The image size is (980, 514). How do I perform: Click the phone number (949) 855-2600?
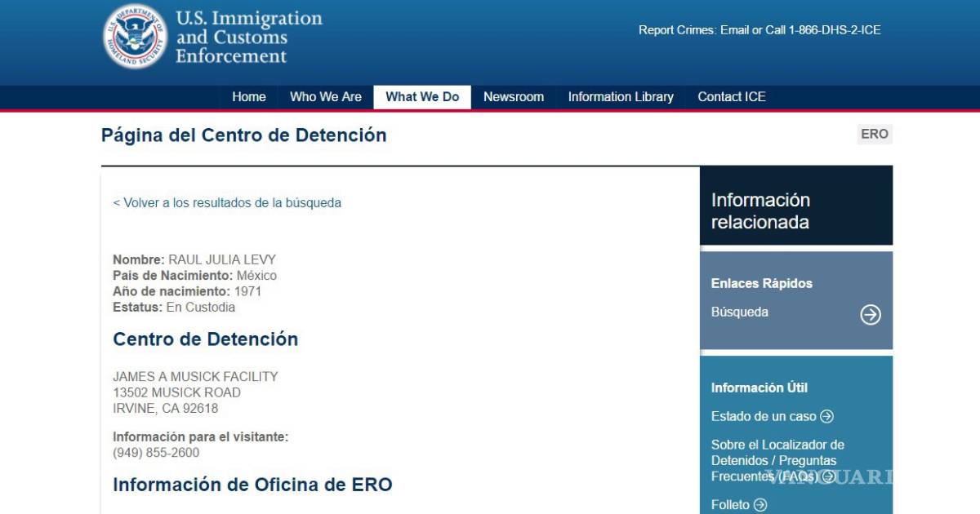coord(156,453)
